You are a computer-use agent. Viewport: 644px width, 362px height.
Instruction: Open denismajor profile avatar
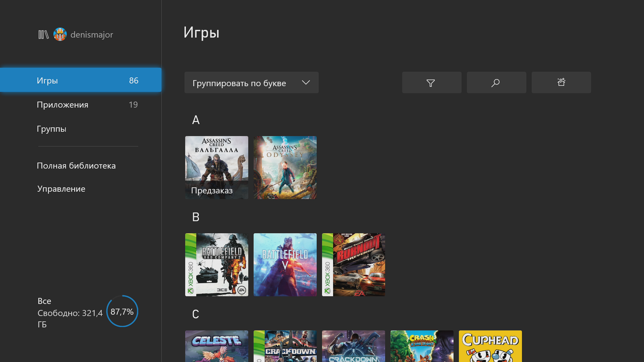[60, 34]
